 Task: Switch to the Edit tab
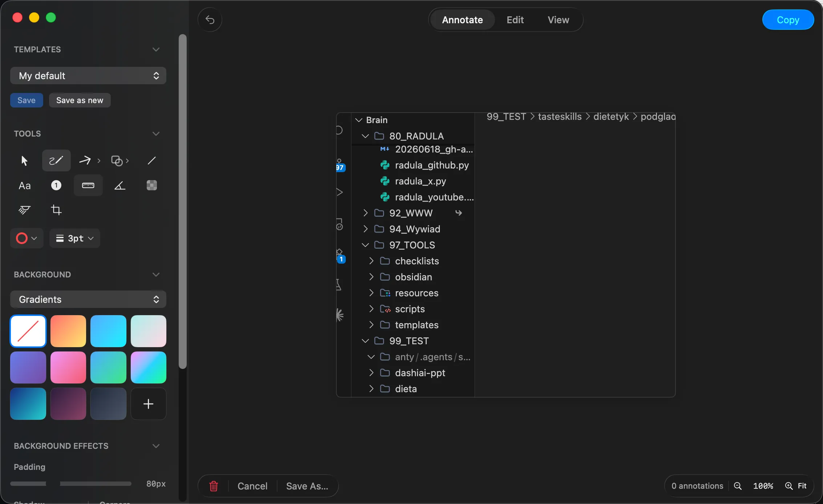click(515, 20)
